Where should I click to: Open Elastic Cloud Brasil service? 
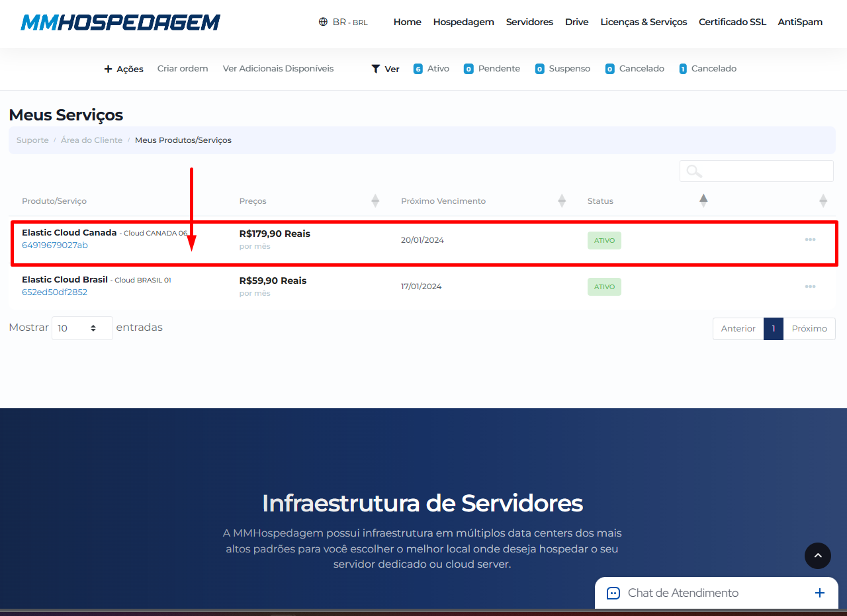point(65,280)
